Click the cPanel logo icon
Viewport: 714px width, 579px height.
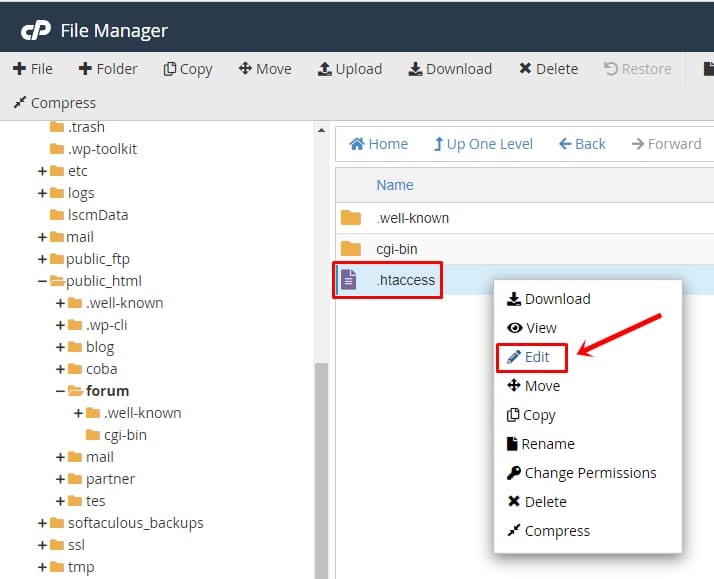[x=36, y=30]
